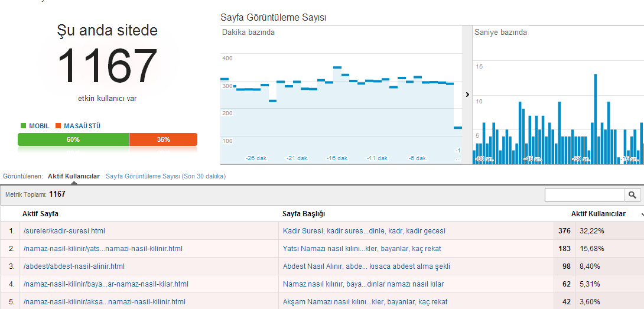Sort by Aktif Kullanıcılar column arrow

pyautogui.click(x=642, y=215)
